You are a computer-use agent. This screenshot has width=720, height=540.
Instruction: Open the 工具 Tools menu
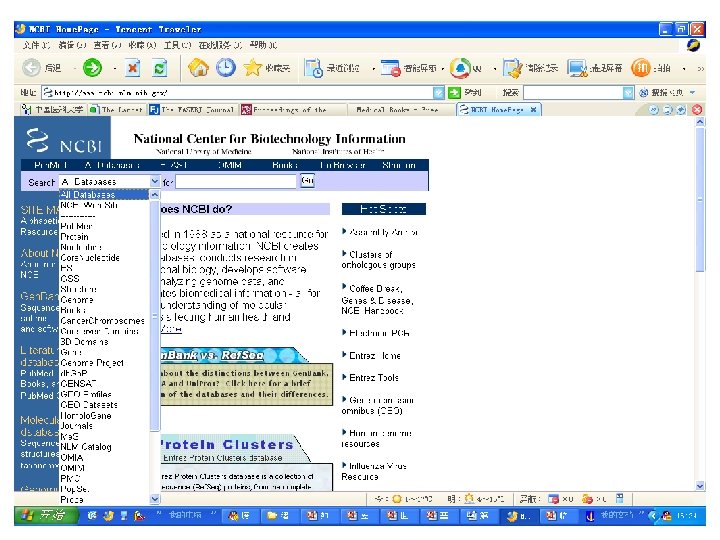[177, 45]
